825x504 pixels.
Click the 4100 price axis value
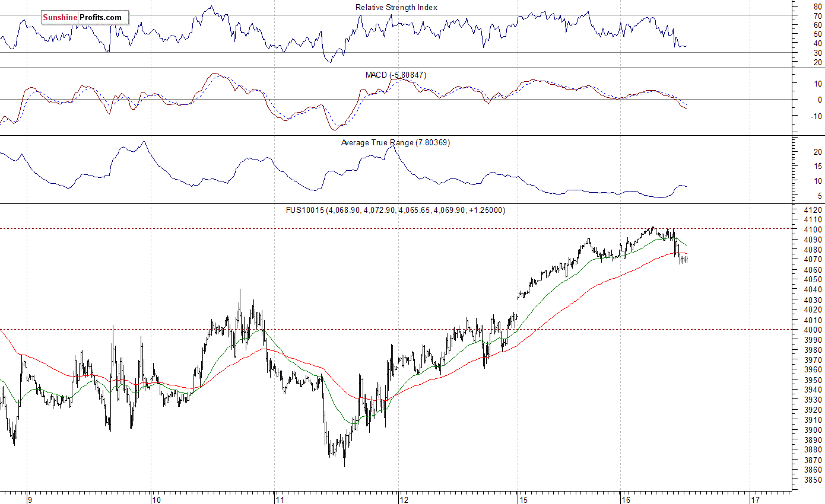[x=813, y=229]
